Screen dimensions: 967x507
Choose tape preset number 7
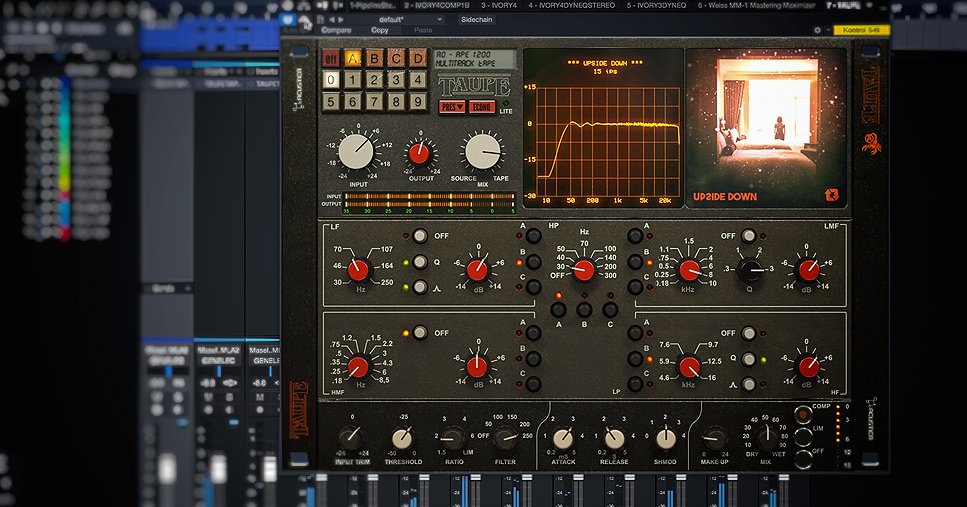[x=374, y=101]
